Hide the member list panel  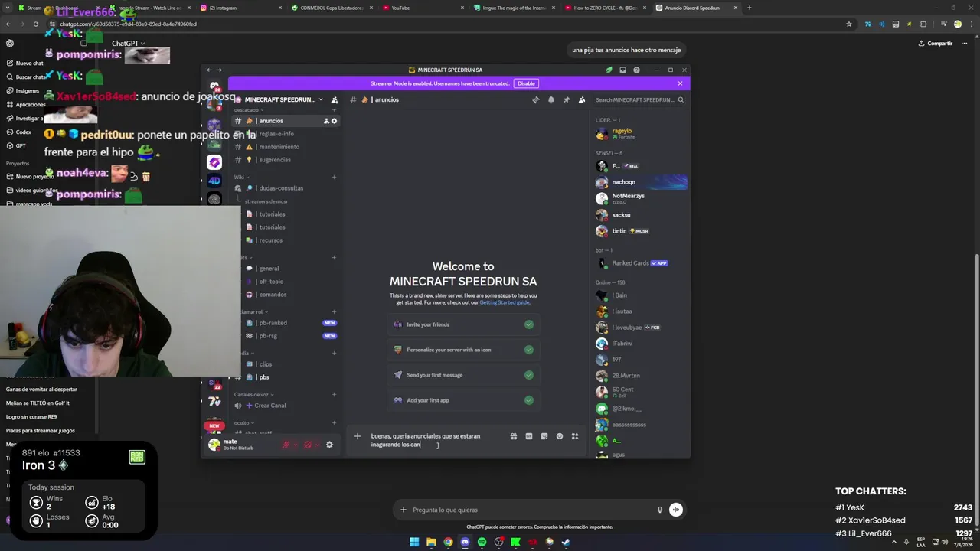[582, 99]
